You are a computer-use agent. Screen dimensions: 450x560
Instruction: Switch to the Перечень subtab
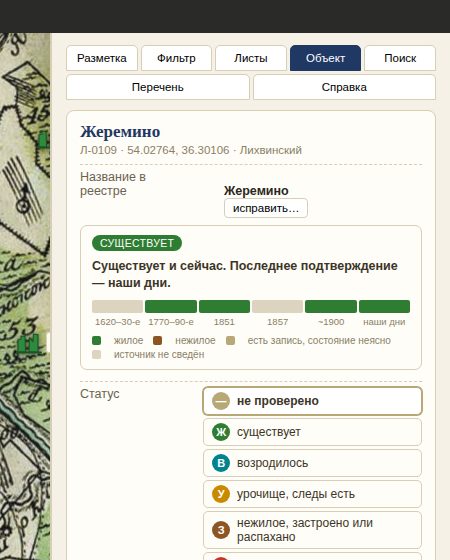tap(158, 87)
